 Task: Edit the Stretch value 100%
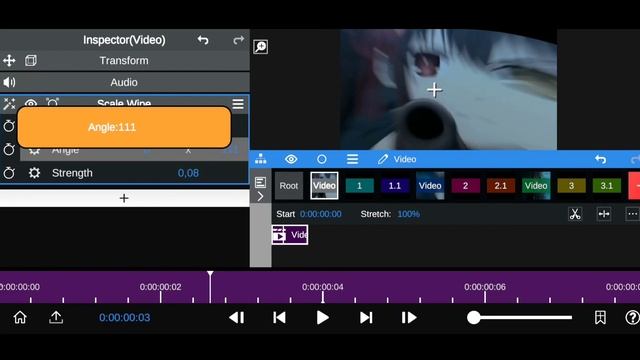tap(408, 214)
